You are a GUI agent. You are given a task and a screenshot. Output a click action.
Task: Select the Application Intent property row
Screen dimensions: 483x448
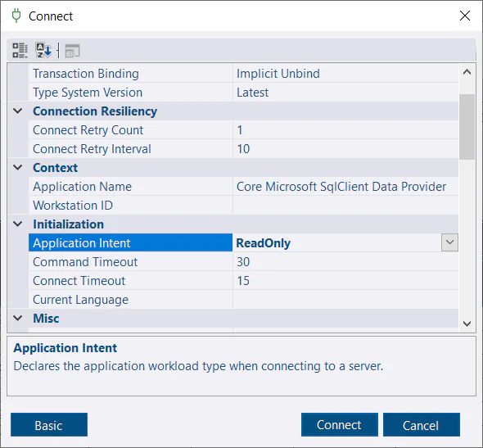(131, 242)
